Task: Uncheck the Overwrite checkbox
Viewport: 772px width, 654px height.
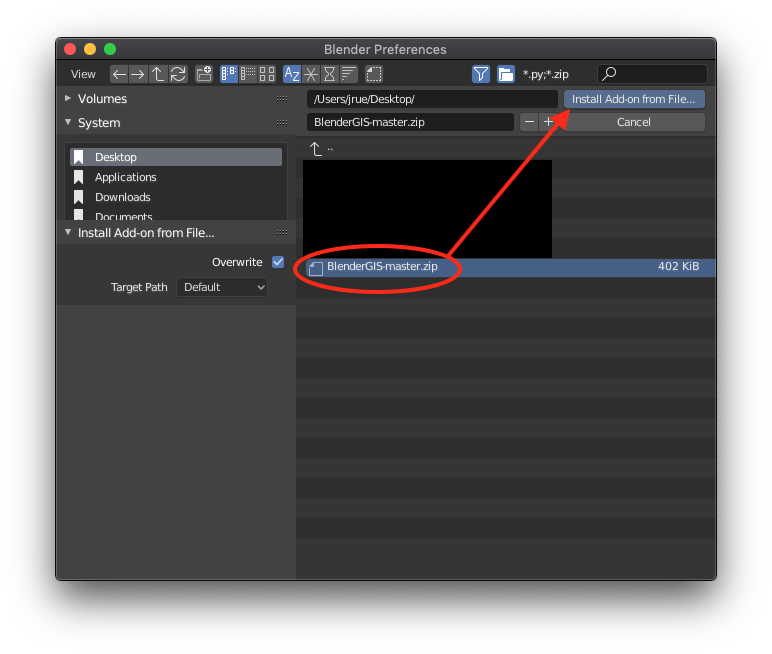Action: (x=278, y=262)
